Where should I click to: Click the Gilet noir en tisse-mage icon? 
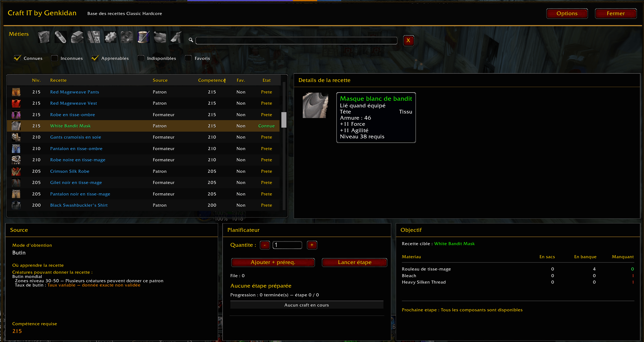[16, 183]
